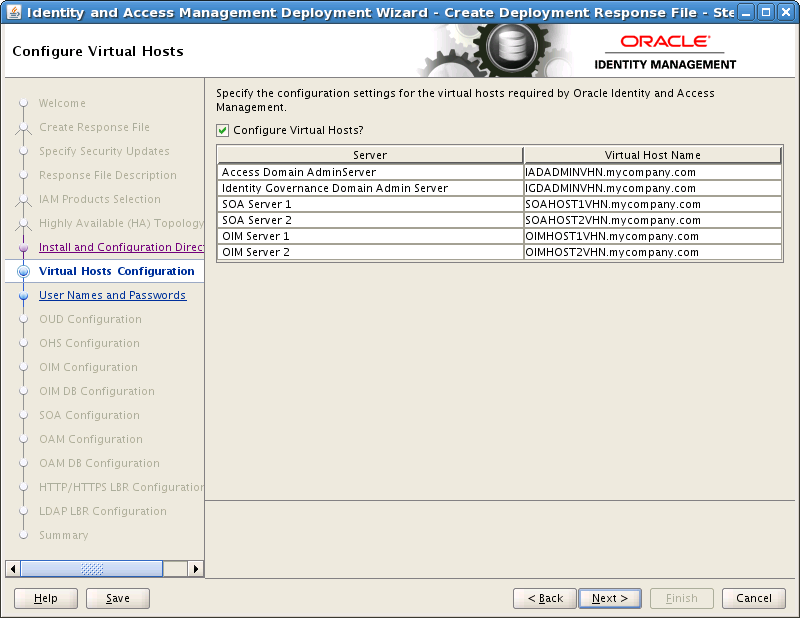The width and height of the screenshot is (802, 620).
Task: Open Help for this wizard step
Action: pyautogui.click(x=46, y=599)
